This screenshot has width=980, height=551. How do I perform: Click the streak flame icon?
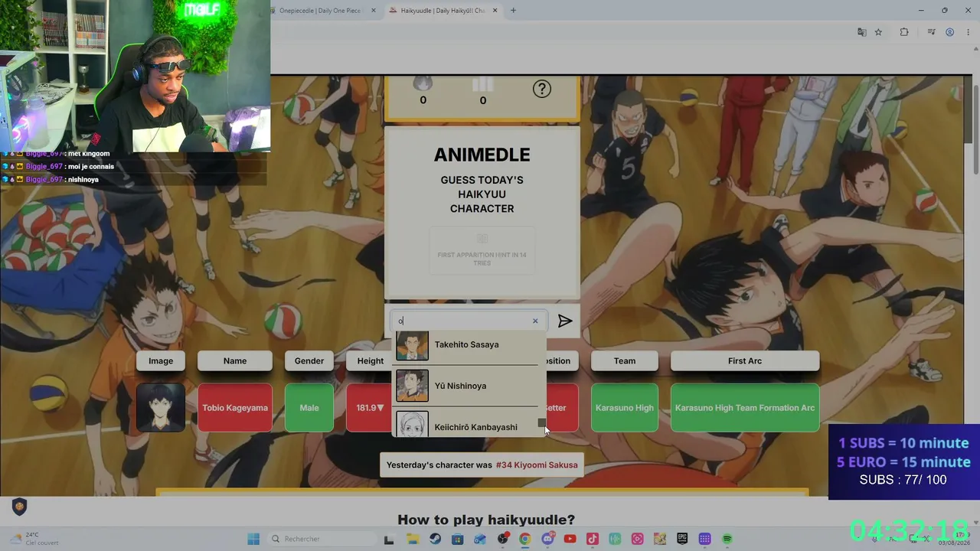pos(423,83)
